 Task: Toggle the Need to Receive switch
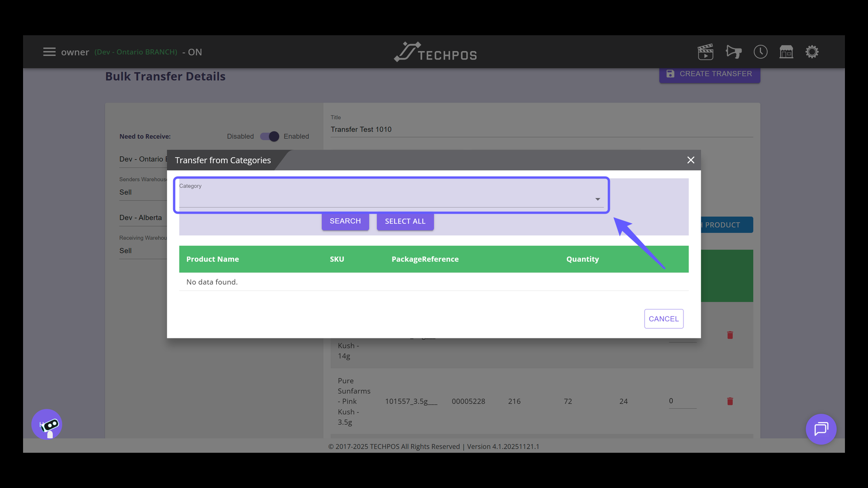point(270,136)
